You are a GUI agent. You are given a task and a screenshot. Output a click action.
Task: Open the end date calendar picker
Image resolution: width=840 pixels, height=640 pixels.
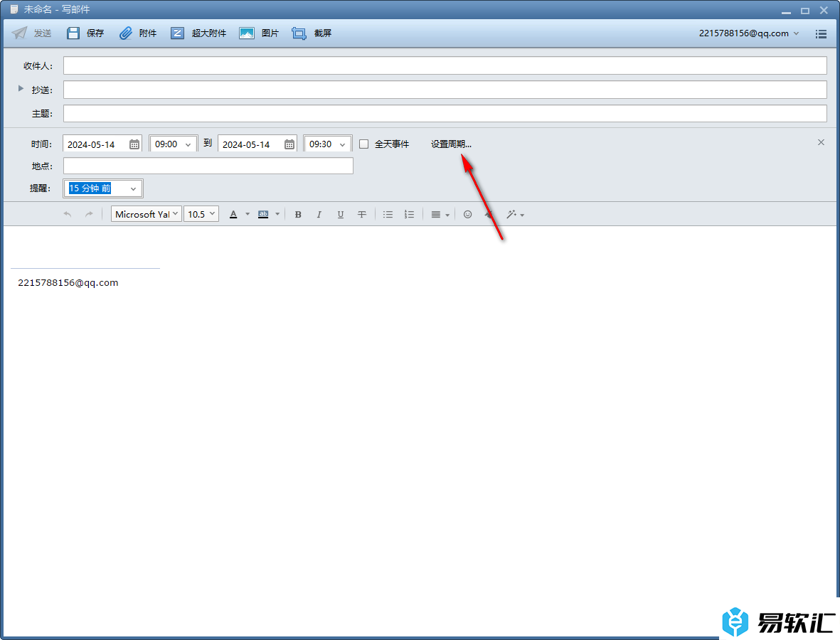tap(289, 144)
